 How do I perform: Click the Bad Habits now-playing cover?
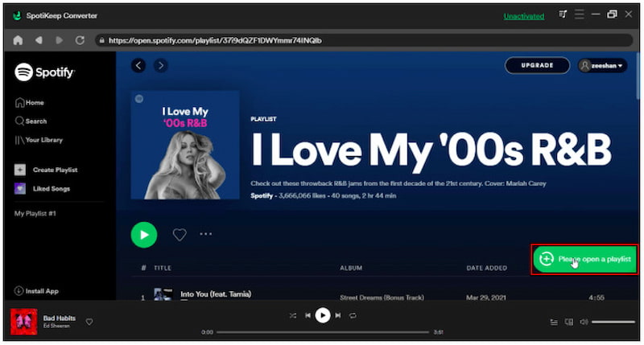coord(24,322)
